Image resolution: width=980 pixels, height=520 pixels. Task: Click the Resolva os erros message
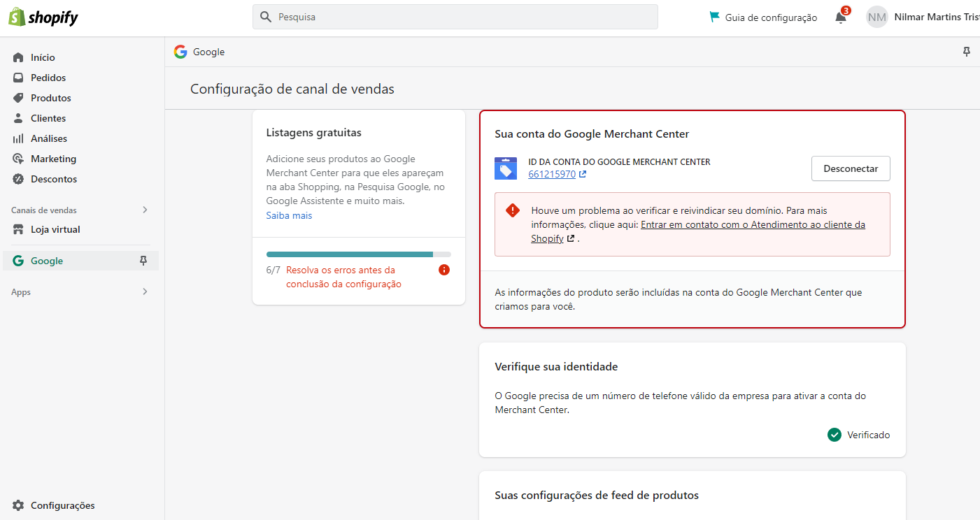pos(343,277)
